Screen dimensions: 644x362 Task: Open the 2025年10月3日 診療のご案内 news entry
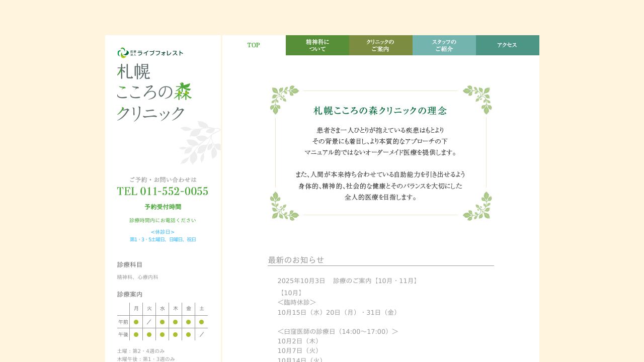click(x=348, y=281)
